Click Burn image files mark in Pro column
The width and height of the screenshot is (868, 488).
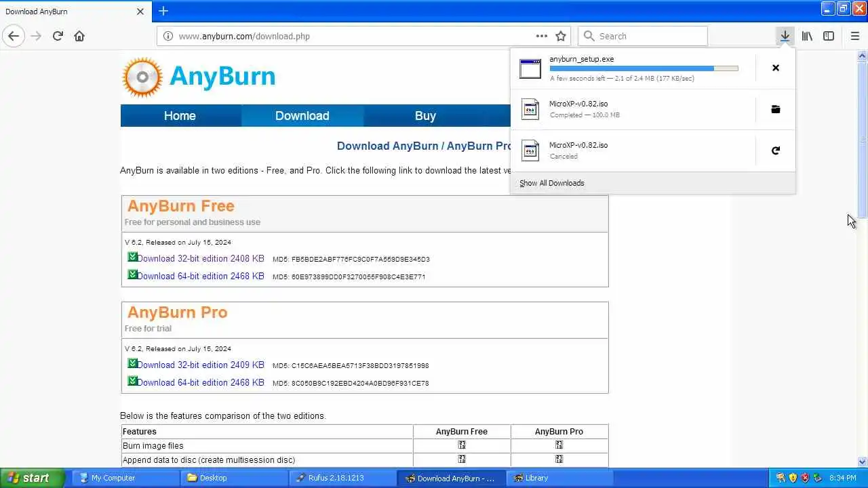(559, 445)
